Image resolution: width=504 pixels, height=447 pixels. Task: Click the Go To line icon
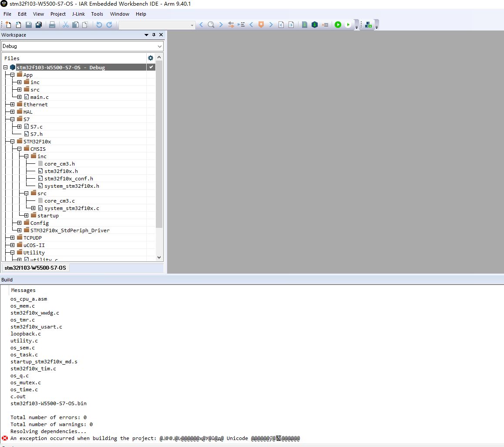[241, 25]
